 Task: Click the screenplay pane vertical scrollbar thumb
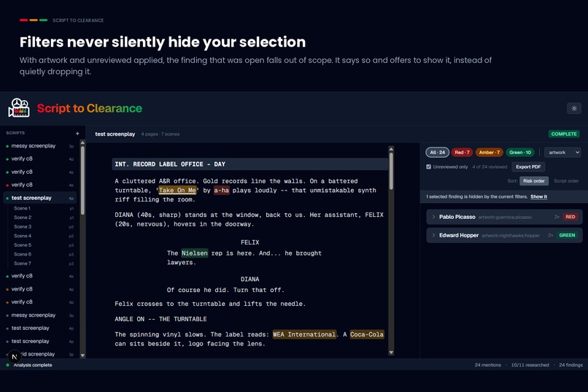(x=391, y=171)
